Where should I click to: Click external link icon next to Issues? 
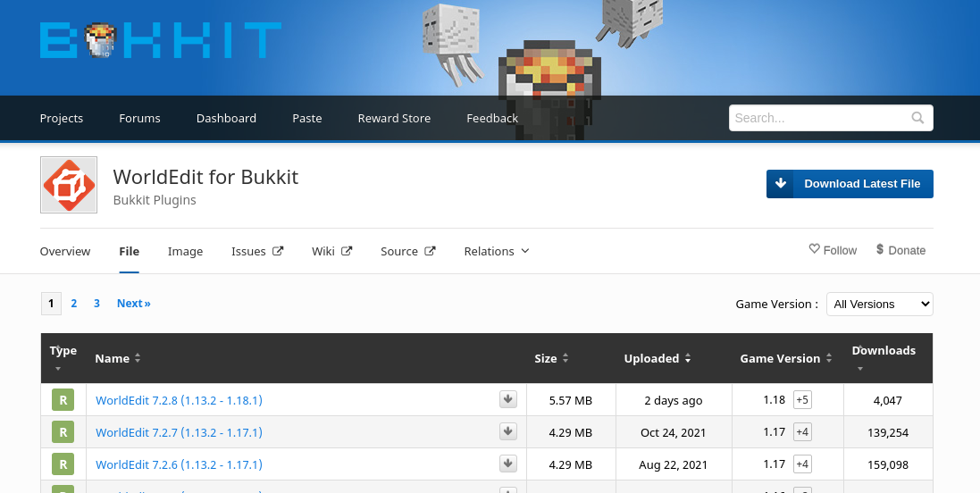point(278,251)
